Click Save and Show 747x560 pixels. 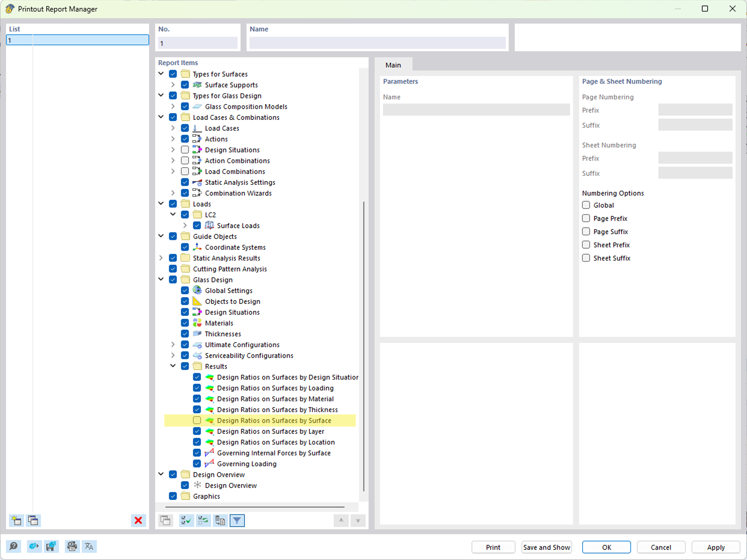click(x=547, y=547)
